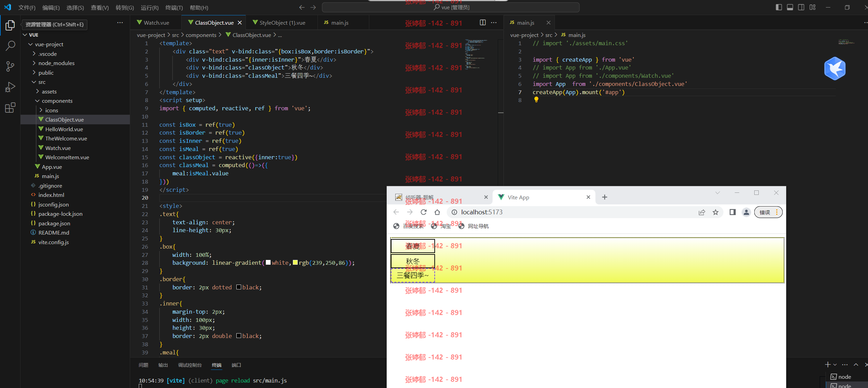Open explorer panel more actions ellipsis
The image size is (868, 388).
[x=120, y=23]
